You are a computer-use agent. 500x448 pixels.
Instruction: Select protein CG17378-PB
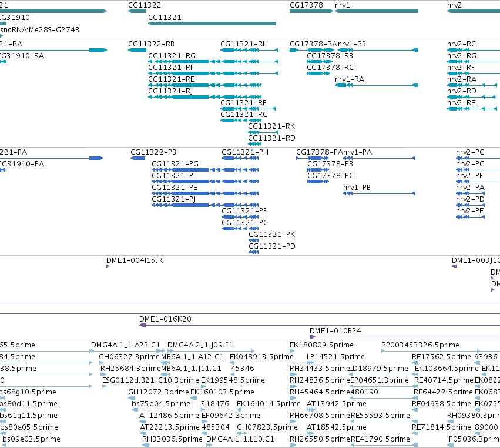click(x=330, y=164)
